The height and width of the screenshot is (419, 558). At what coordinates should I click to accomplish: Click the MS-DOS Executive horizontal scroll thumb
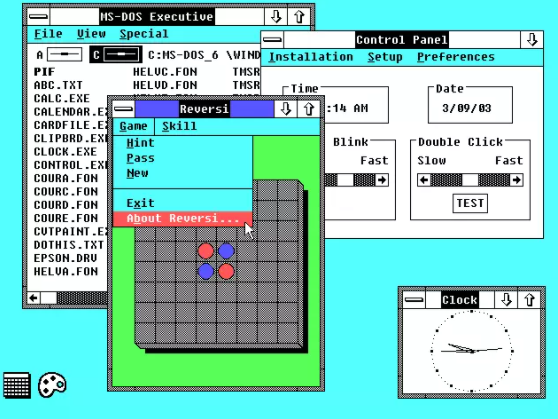49,298
